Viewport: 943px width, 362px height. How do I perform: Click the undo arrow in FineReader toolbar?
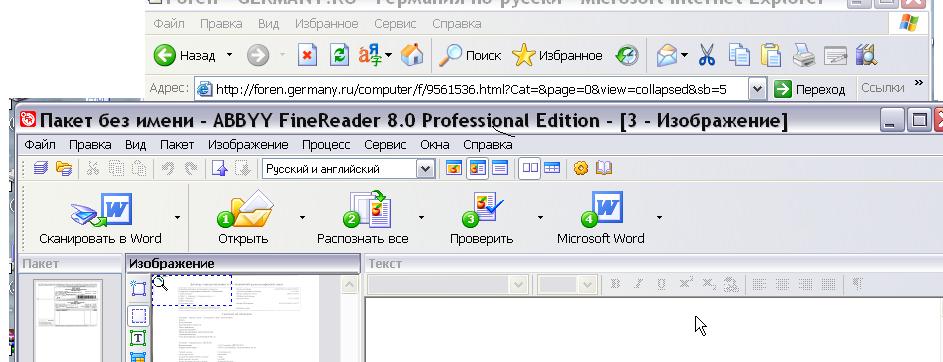coord(168,168)
